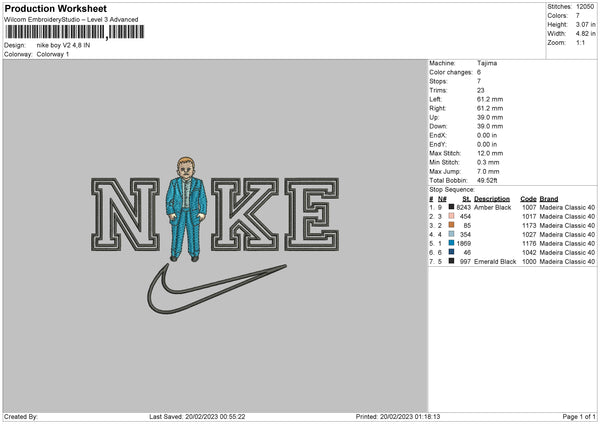
Task: Click the pink swatch for code 1017
Action: [451, 216]
